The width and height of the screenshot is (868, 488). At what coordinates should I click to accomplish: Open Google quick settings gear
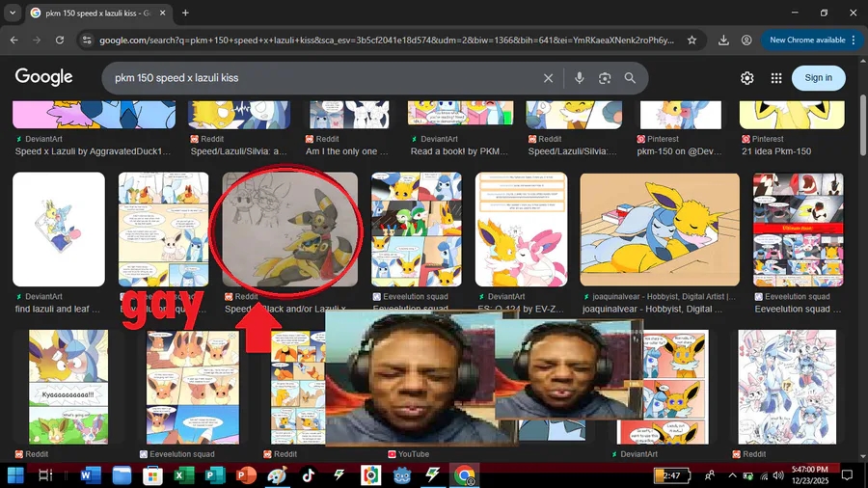coord(747,78)
